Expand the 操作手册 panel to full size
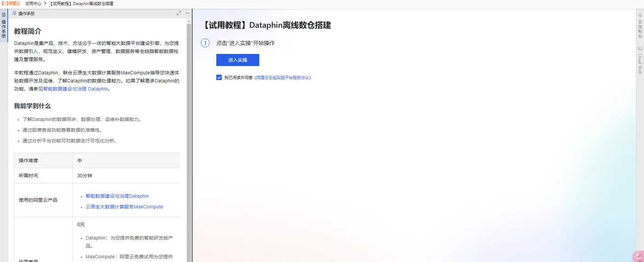Image resolution: width=644 pixels, height=262 pixels. coord(179,13)
